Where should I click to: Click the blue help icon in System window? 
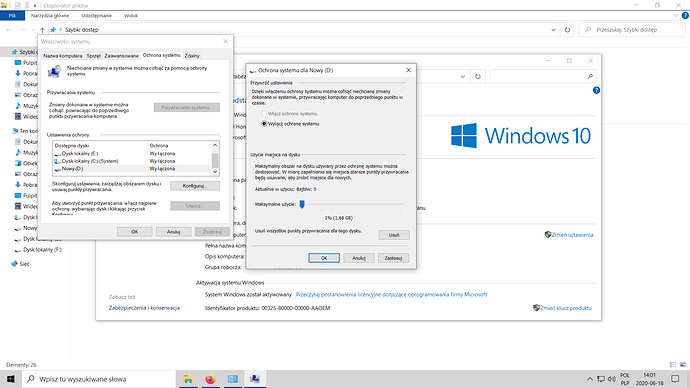596,90
